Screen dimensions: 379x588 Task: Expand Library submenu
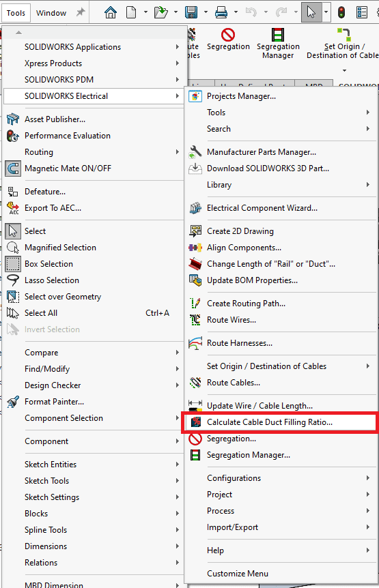tap(281, 185)
